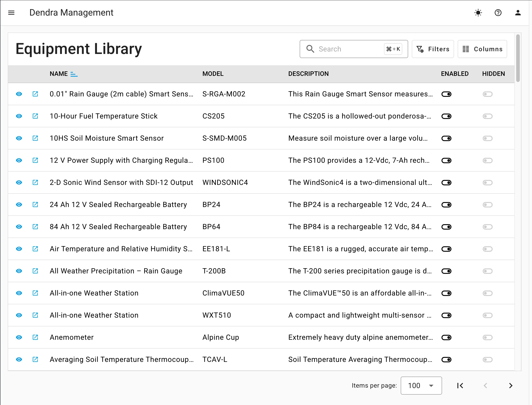View the 0.01" Rain Gauge row eye icon
This screenshot has width=532, height=405.
click(19, 94)
